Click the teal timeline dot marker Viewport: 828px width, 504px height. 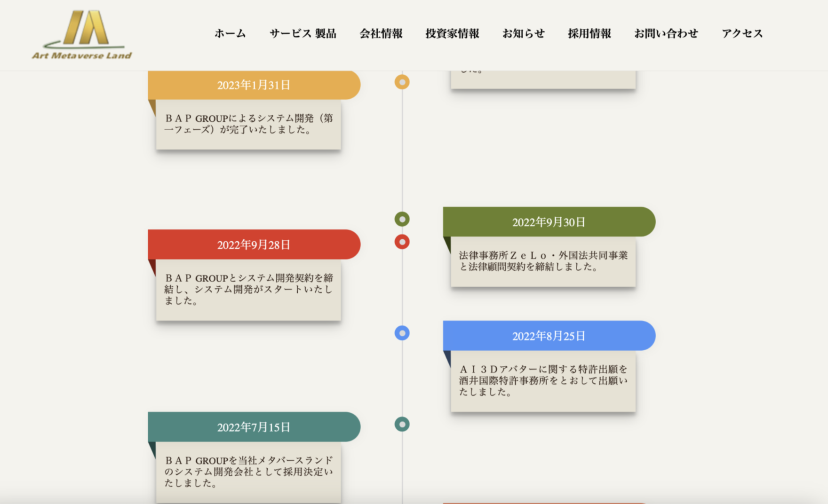click(x=402, y=425)
